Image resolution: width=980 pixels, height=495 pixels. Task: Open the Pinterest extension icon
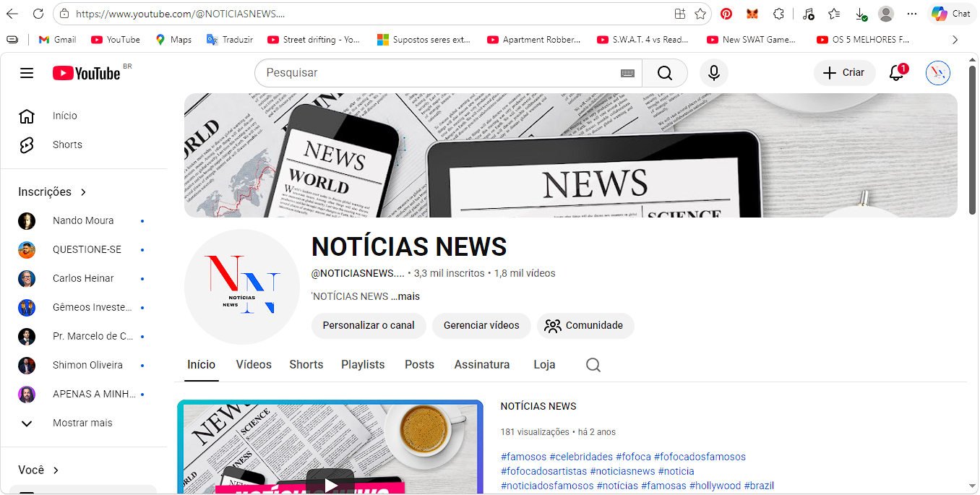(x=726, y=14)
